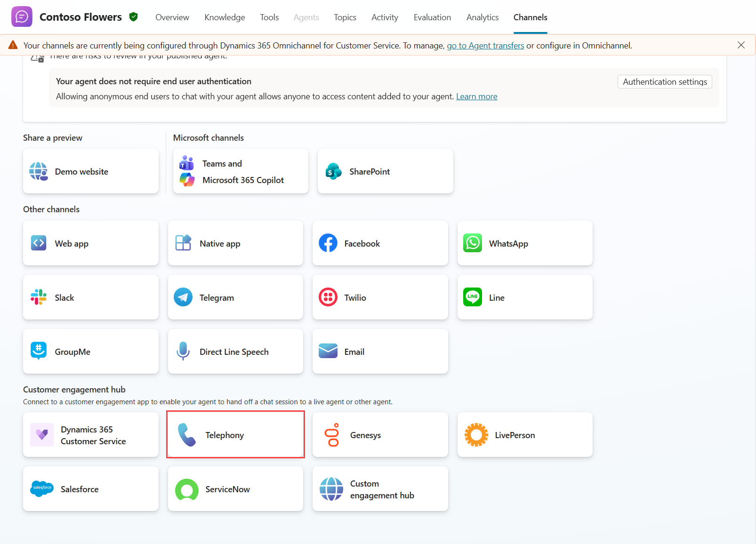Click the 'Salesforce' label text
Screen dimensions: 756x544
(80, 489)
